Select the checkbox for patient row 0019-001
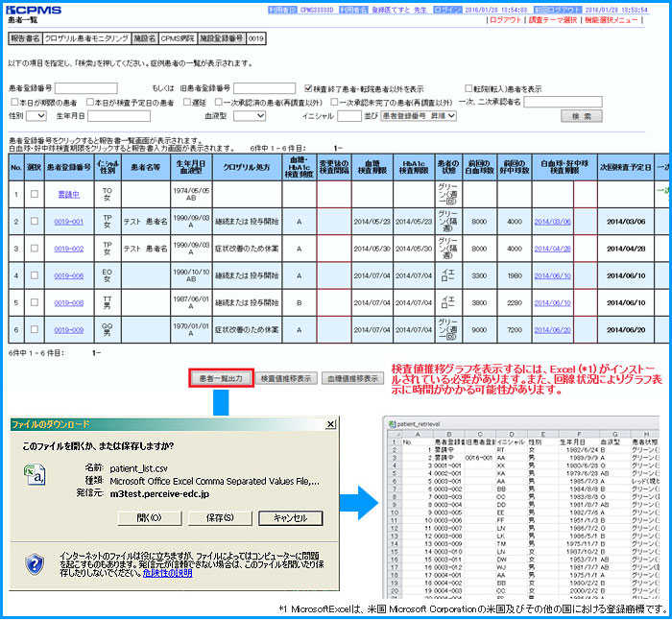Screen dimensions: 672x620 click(35, 221)
